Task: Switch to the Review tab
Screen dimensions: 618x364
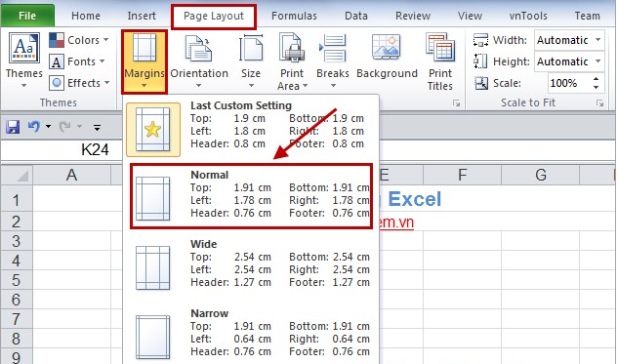Action: [x=413, y=16]
